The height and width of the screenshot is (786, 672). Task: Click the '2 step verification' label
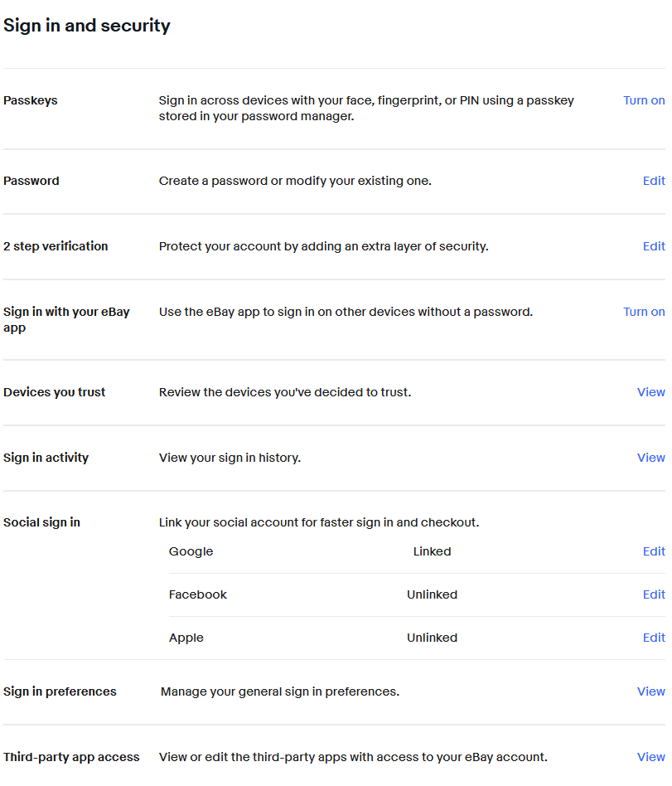click(56, 246)
